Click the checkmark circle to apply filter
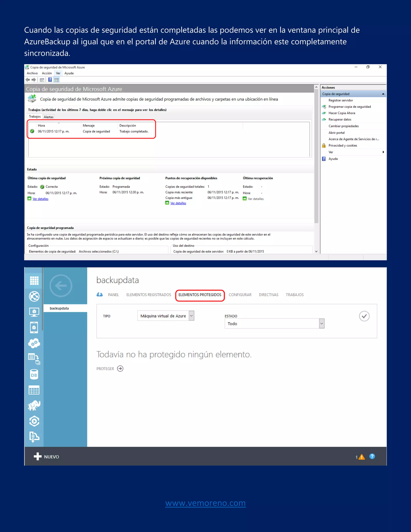The image size is (411, 532). click(x=364, y=316)
